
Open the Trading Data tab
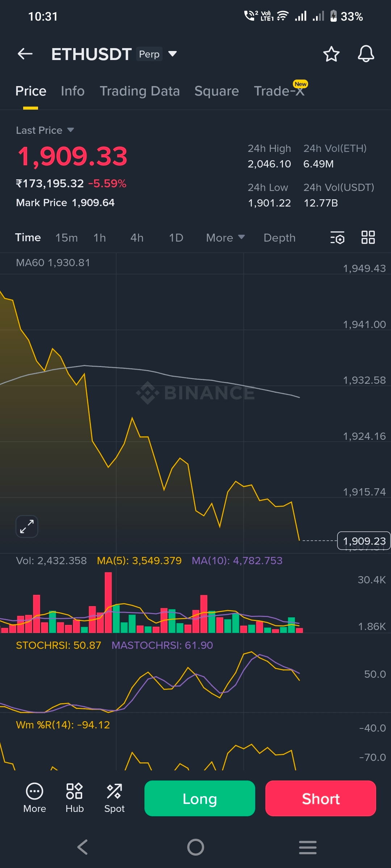pyautogui.click(x=140, y=91)
